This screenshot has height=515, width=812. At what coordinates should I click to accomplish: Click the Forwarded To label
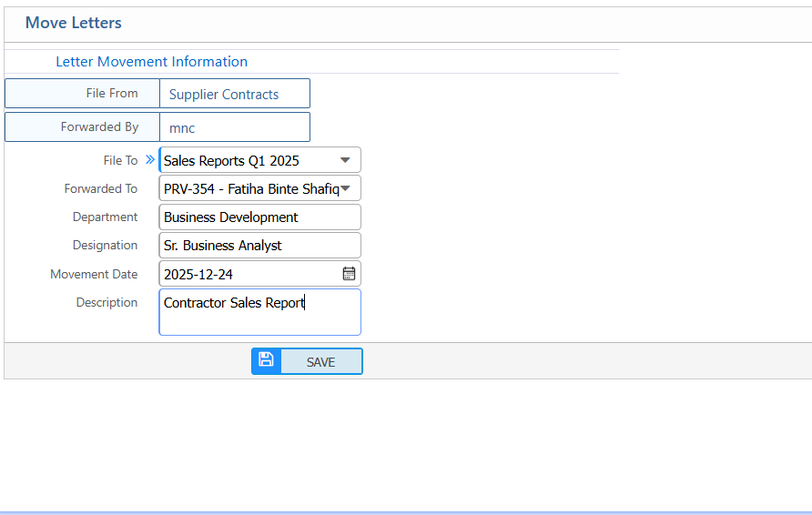tap(100, 189)
